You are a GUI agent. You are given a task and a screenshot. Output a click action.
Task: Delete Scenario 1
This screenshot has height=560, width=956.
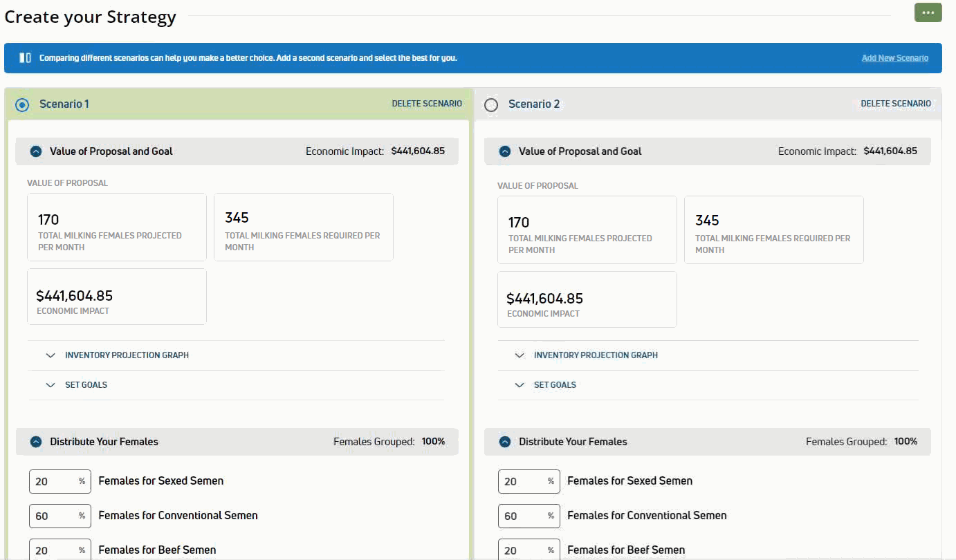pyautogui.click(x=427, y=104)
